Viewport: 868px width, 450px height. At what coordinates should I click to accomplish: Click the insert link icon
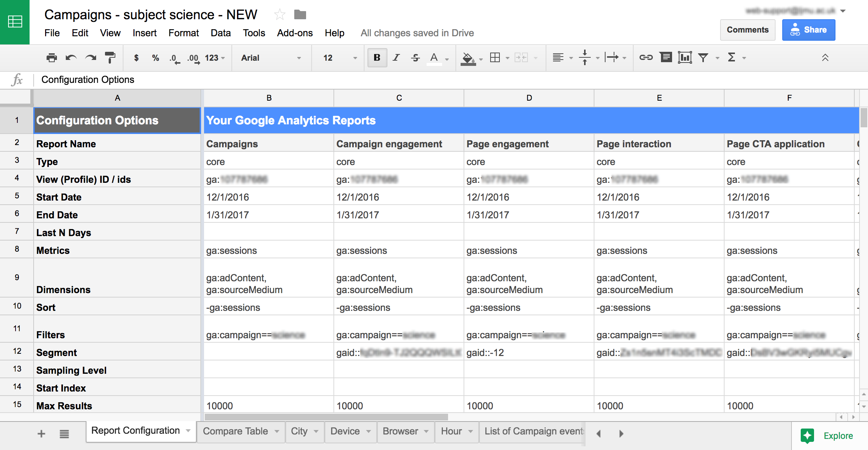click(x=646, y=57)
